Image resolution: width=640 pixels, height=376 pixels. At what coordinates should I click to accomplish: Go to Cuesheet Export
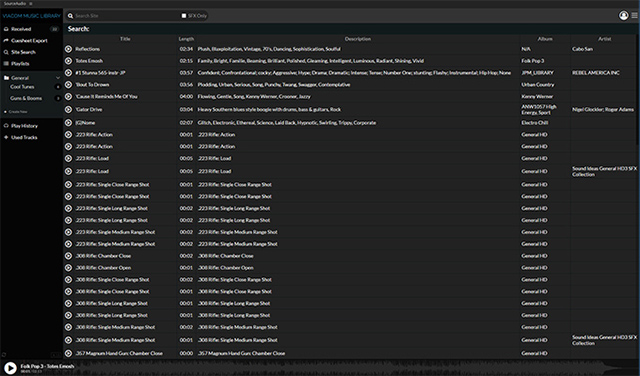(x=29, y=41)
